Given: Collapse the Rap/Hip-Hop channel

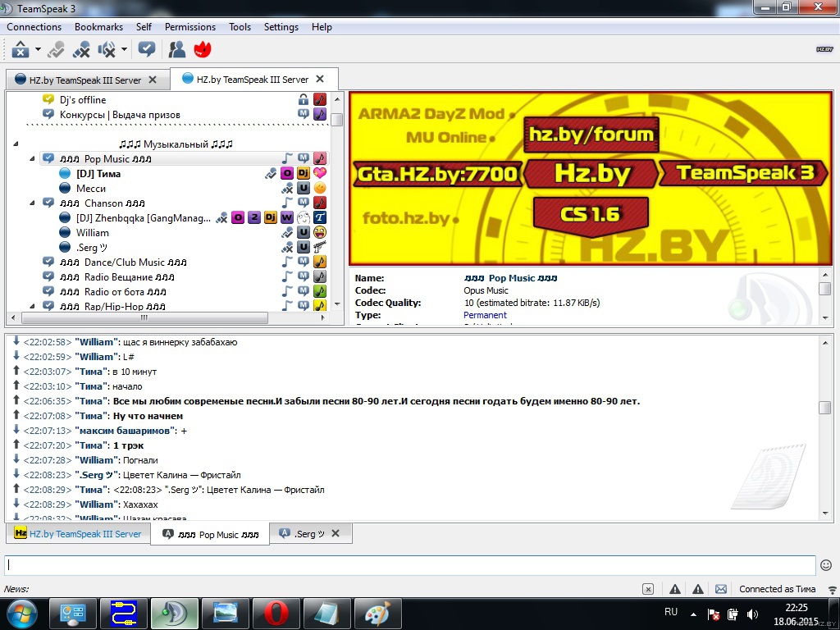Looking at the screenshot, I should [x=32, y=307].
